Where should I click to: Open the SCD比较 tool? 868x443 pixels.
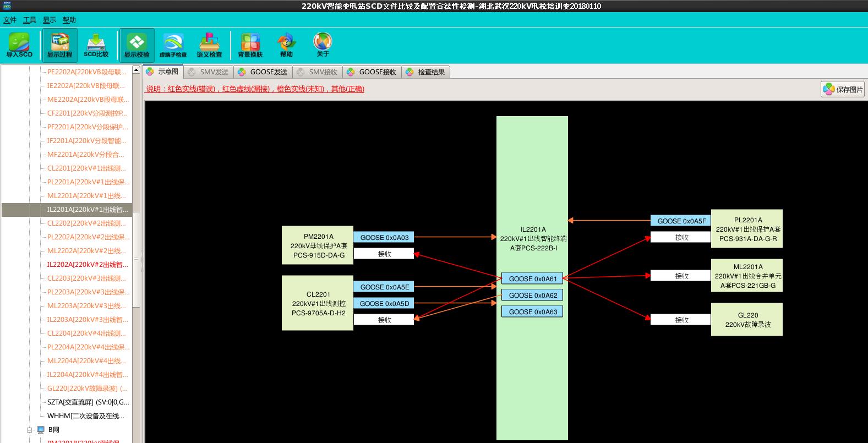pos(96,45)
